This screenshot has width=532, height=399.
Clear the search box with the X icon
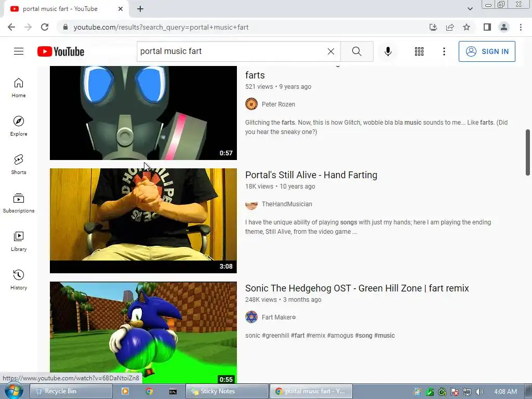click(331, 51)
